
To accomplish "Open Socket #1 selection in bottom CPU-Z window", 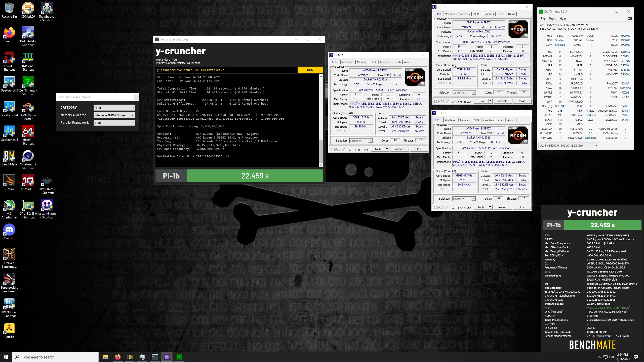I will click(x=464, y=199).
